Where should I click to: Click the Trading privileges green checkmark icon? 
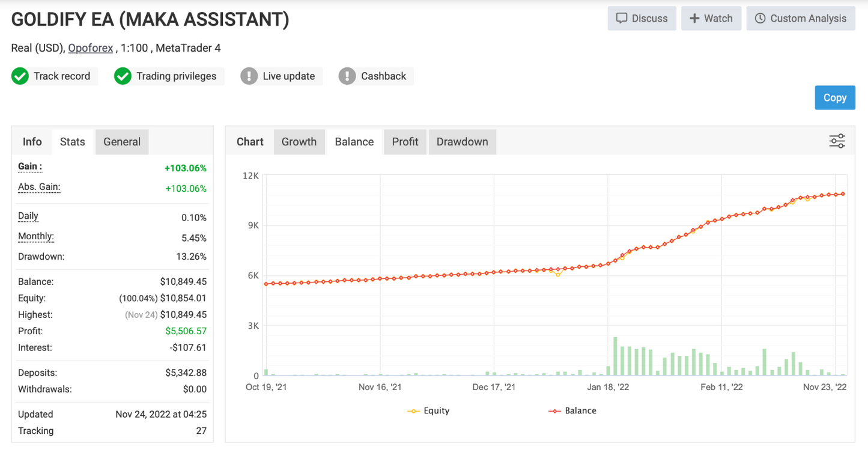coord(123,76)
